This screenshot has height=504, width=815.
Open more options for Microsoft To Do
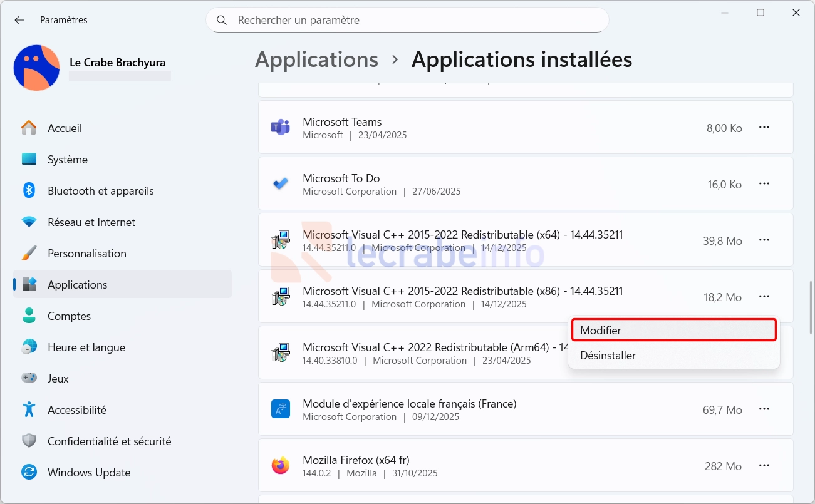coord(764,184)
